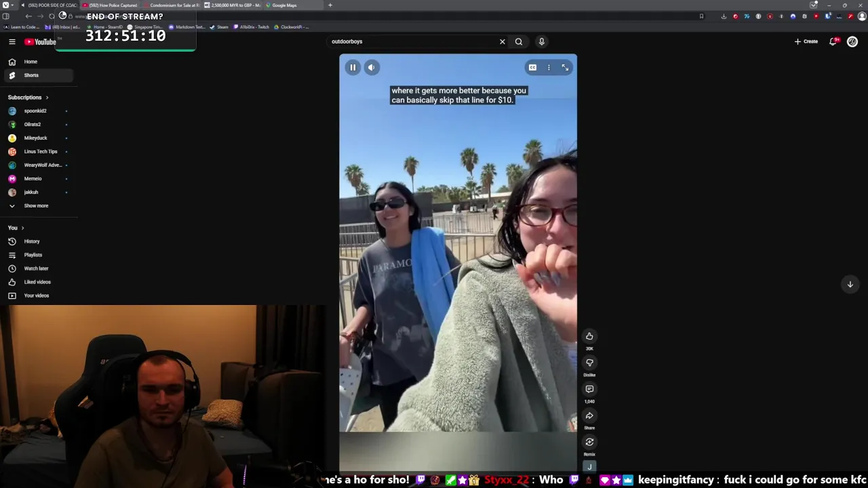Remix this Short

pos(589,442)
